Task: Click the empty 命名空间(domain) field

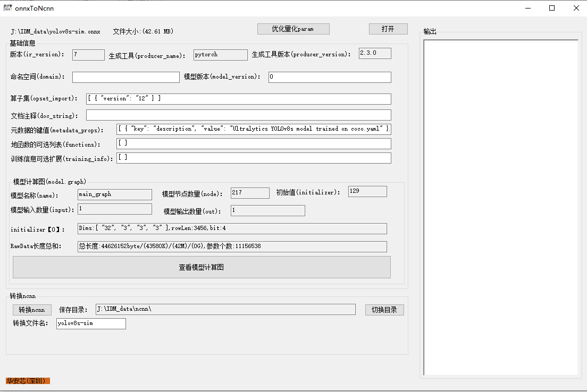Action: [x=126, y=77]
